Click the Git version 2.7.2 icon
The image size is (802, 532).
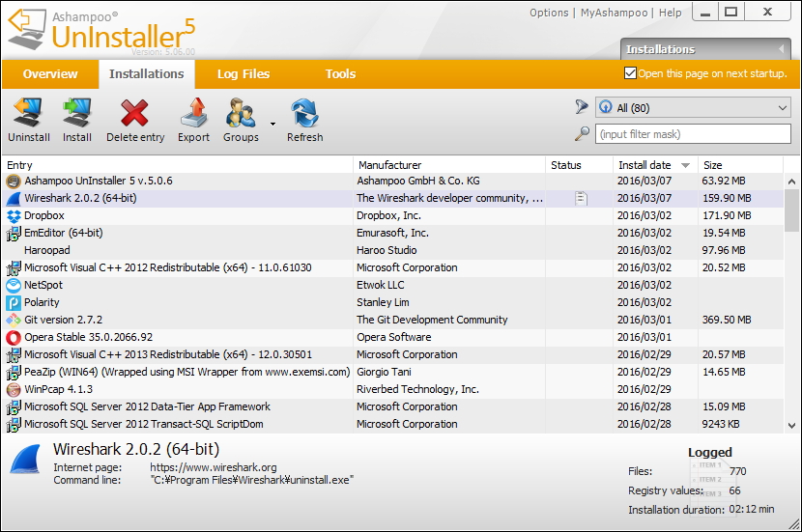click(14, 320)
